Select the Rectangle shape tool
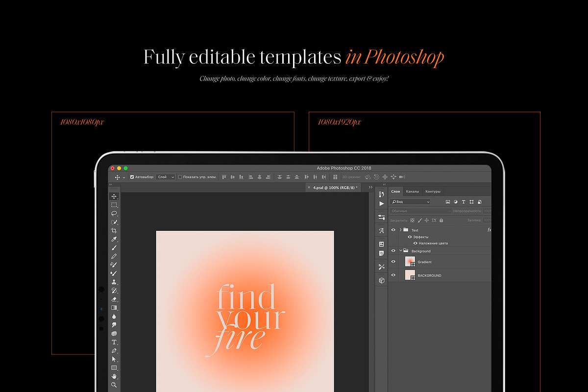 114,367
